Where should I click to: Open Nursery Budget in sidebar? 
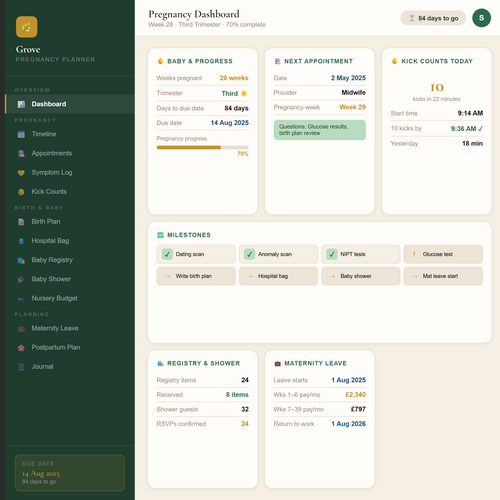tap(70, 298)
